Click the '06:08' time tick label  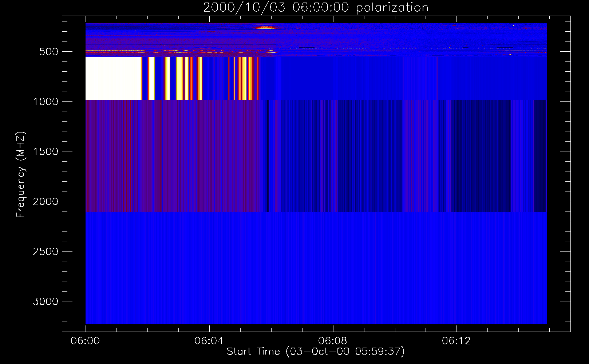point(332,341)
